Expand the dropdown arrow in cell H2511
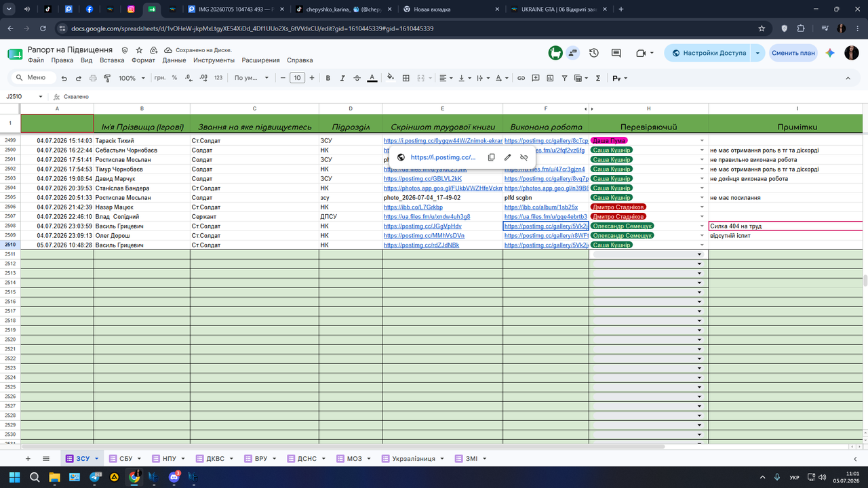 699,254
